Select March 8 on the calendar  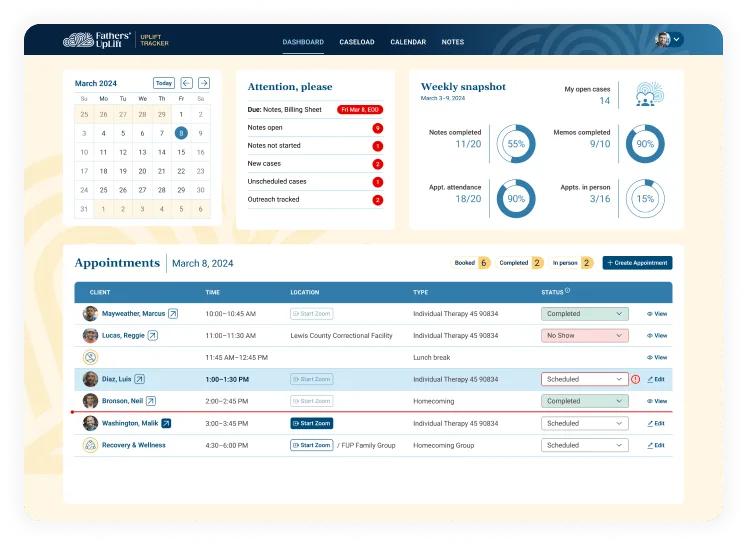(x=181, y=133)
